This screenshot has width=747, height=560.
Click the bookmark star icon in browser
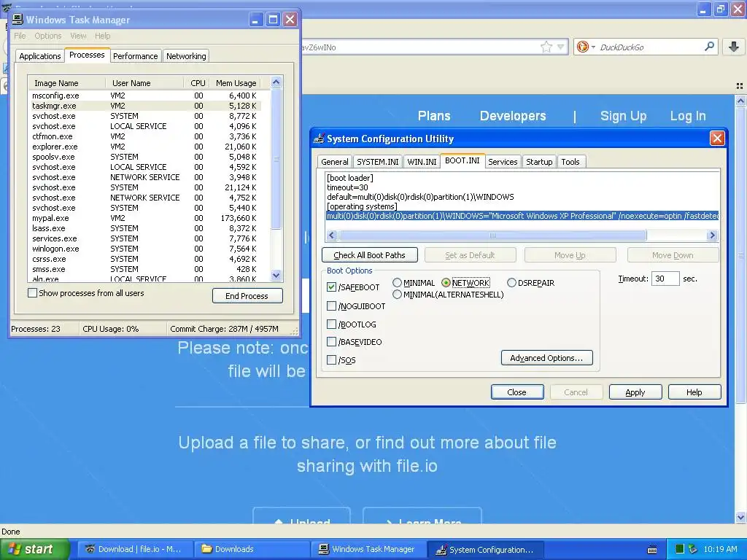(x=546, y=47)
